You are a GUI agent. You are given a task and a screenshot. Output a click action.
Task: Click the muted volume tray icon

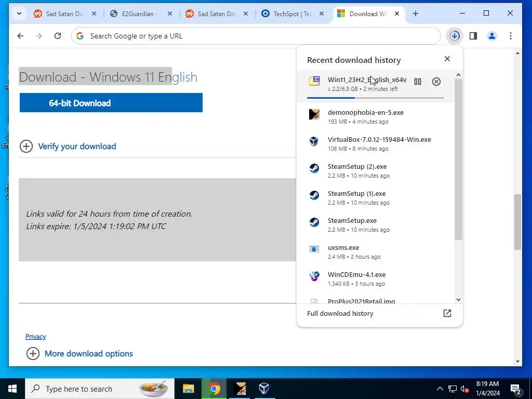point(465,389)
